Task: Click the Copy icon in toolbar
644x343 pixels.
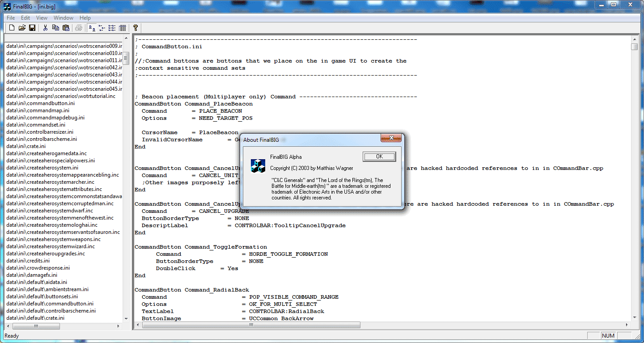Action: point(55,28)
